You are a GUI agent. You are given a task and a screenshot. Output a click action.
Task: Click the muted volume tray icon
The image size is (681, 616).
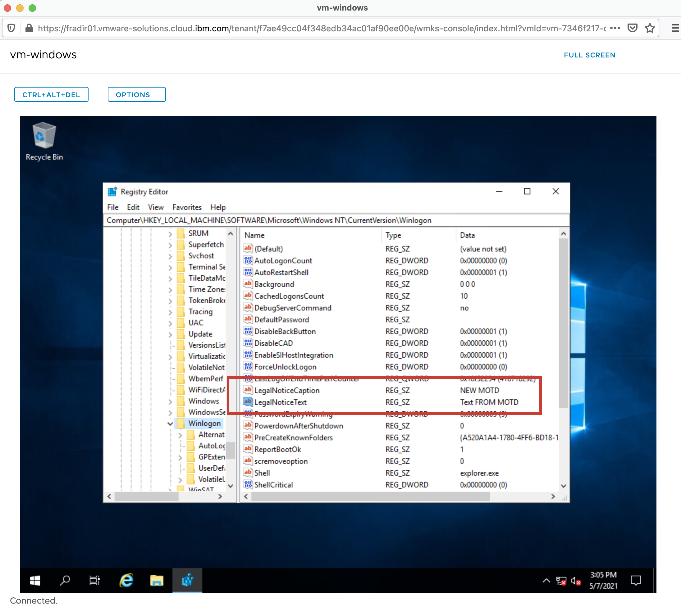point(576,581)
